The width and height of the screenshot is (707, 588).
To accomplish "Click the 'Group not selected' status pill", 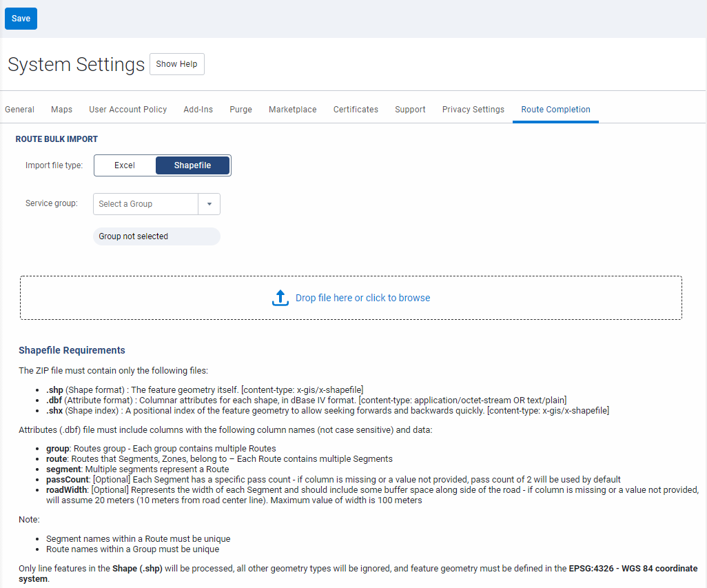I will pos(156,236).
